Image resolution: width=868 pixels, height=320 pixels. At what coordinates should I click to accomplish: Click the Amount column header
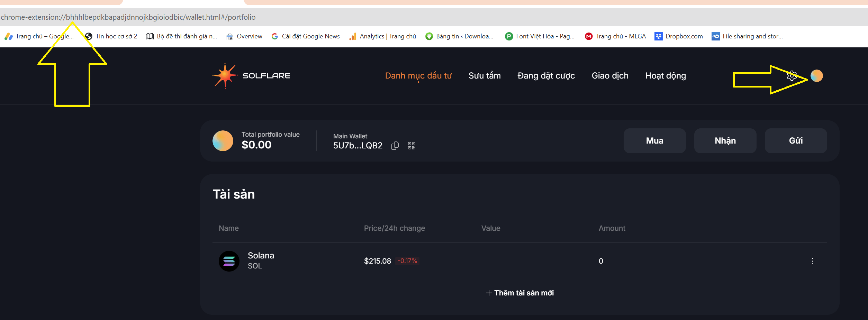(x=612, y=228)
